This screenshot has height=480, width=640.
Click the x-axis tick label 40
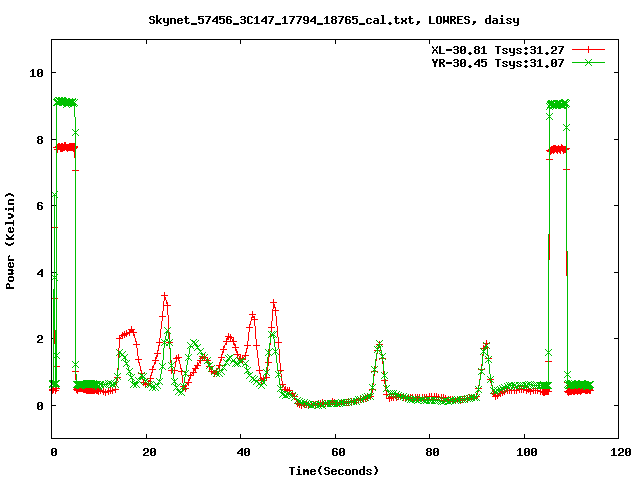point(244,452)
